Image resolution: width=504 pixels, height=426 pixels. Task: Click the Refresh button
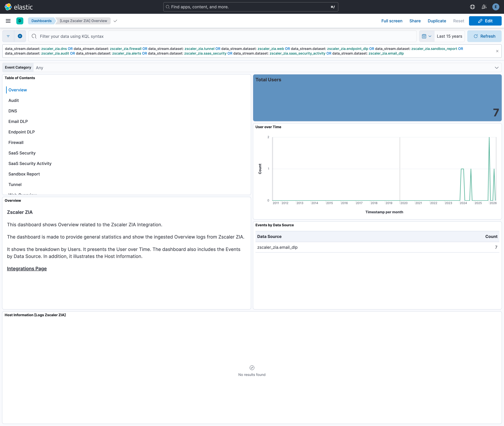pos(484,36)
